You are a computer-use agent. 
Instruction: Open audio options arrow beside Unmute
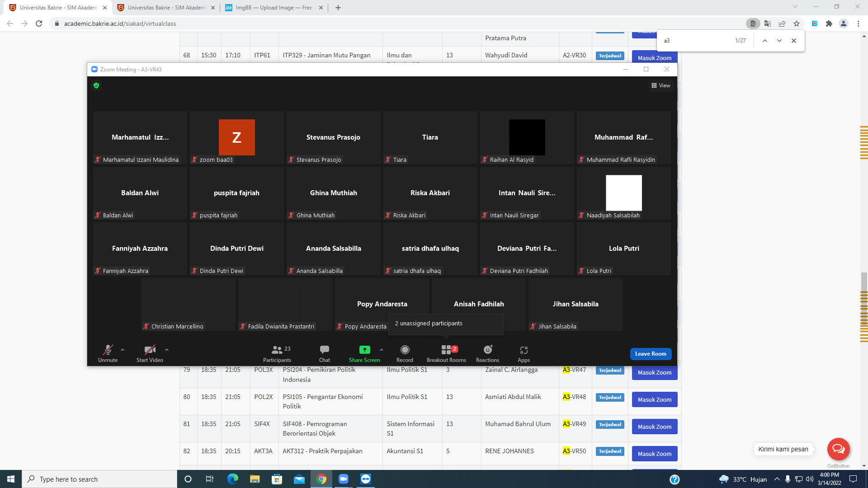pos(123,350)
